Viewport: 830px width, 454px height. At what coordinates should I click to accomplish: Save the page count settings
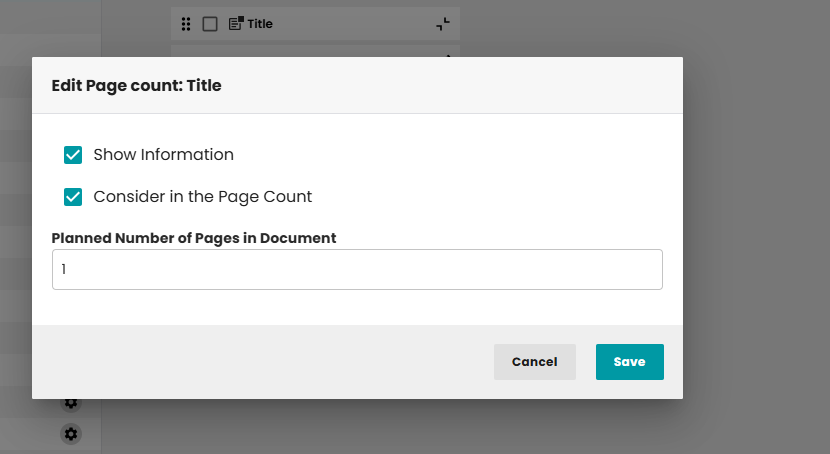(x=629, y=362)
